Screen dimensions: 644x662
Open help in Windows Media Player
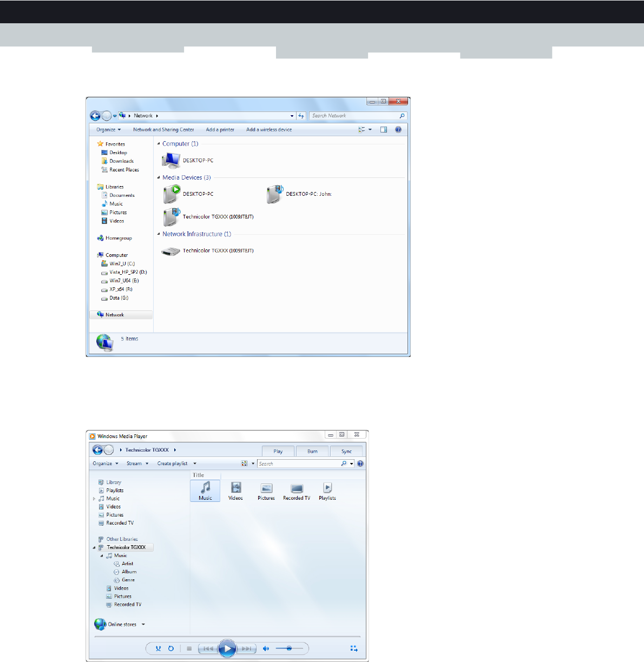coord(360,464)
